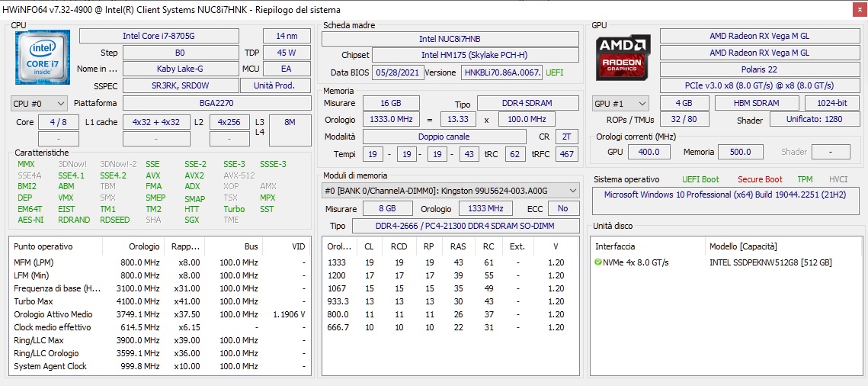
Task: Click the RAS column header in timings table
Action: point(458,246)
